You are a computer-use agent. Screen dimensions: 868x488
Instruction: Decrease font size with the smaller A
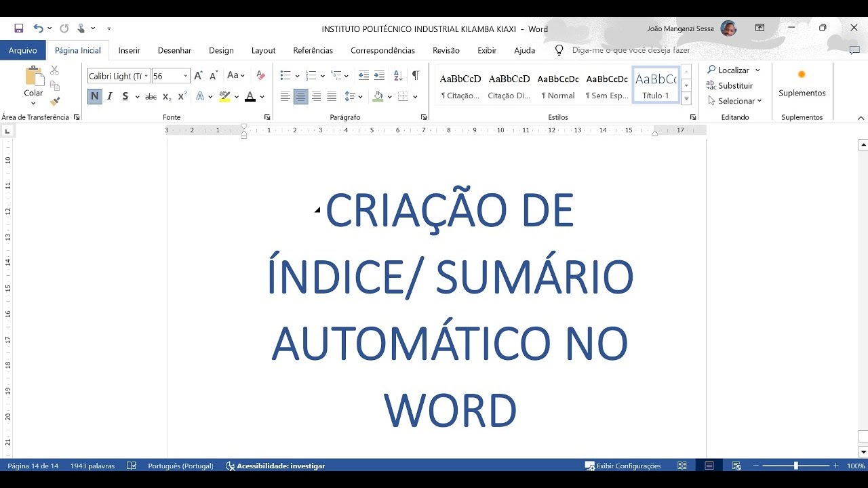214,76
